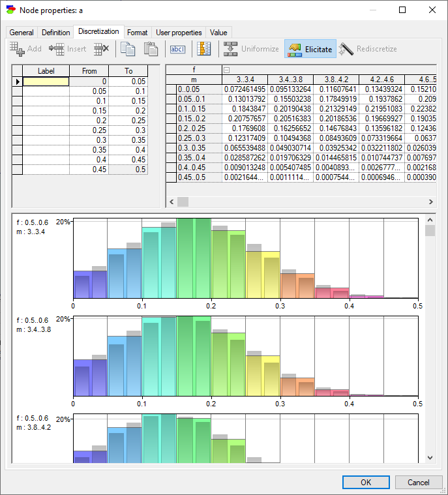Viewport: 448px width, 495px height.
Task: Click the 3.8..4.2 column header
Action: [336, 80]
